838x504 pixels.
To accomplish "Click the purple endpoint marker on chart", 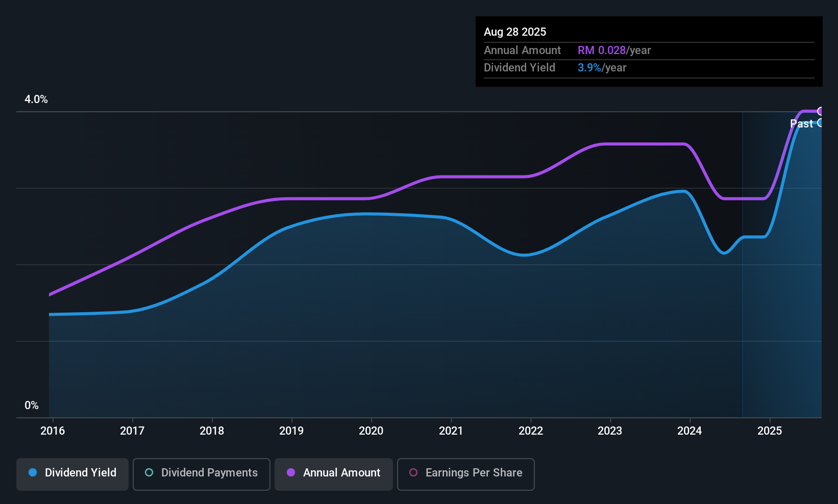I will [821, 111].
